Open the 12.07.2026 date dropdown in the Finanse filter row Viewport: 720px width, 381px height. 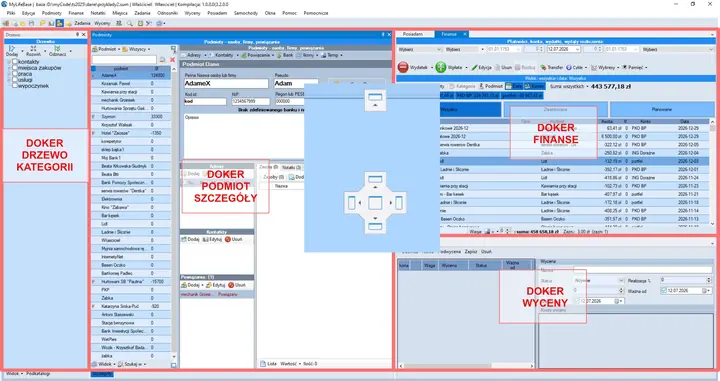577,49
